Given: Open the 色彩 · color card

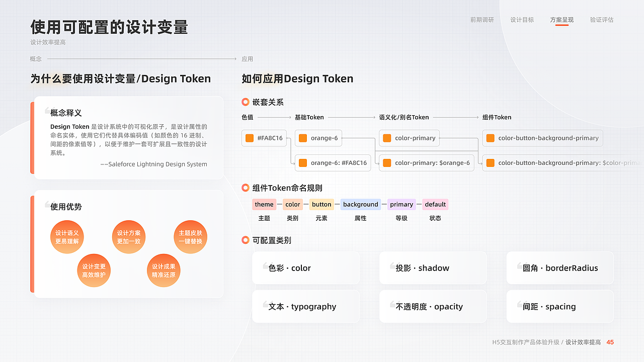Looking at the screenshot, I should (x=306, y=268).
